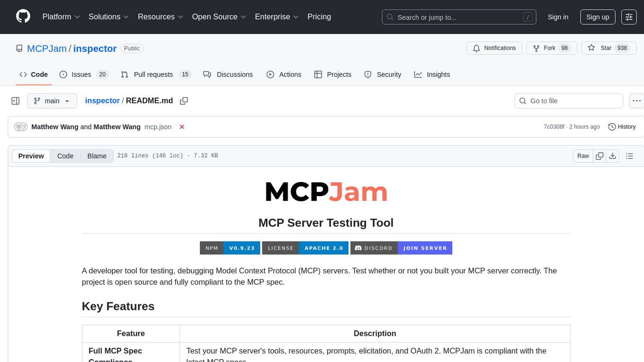
Task: Expand the Solutions menu
Action: 108,17
